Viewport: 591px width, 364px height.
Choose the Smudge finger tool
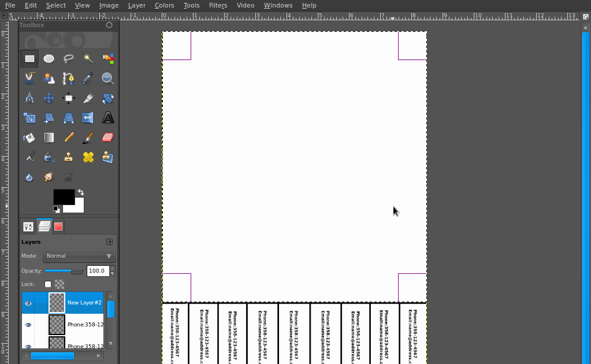(49, 177)
